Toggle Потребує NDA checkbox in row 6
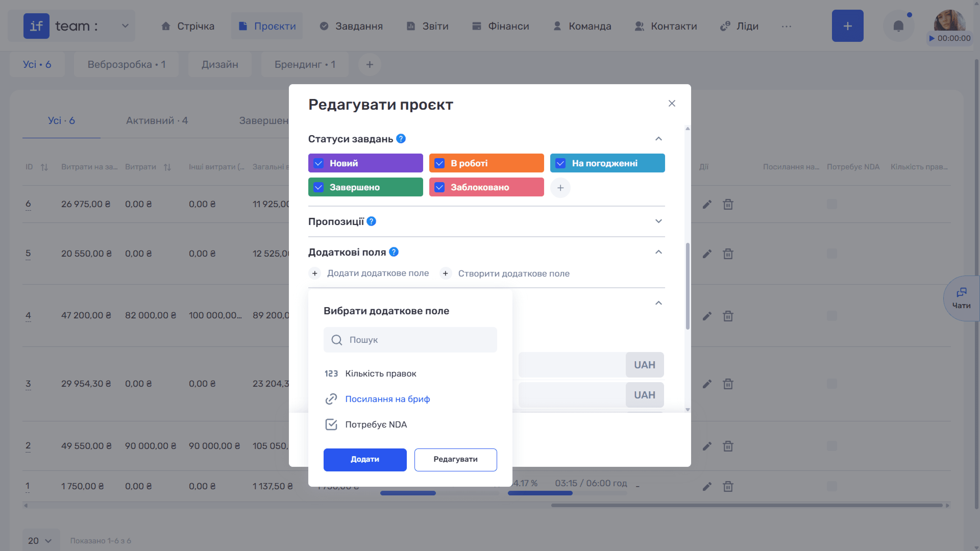This screenshot has width=980, height=551. pyautogui.click(x=832, y=204)
